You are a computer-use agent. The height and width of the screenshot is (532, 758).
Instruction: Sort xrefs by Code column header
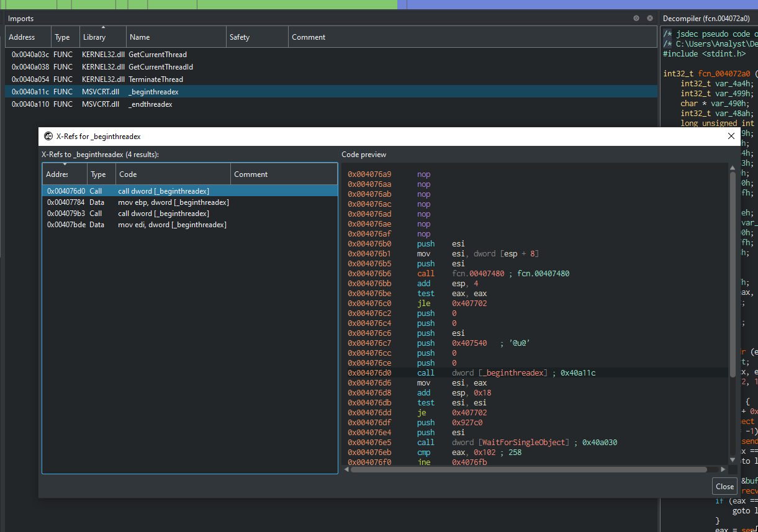click(173, 174)
